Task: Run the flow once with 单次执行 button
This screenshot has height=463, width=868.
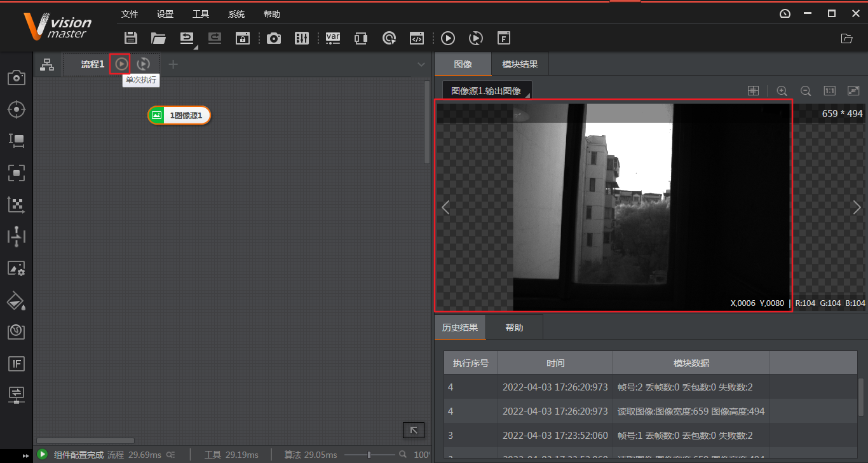Action: coord(120,64)
